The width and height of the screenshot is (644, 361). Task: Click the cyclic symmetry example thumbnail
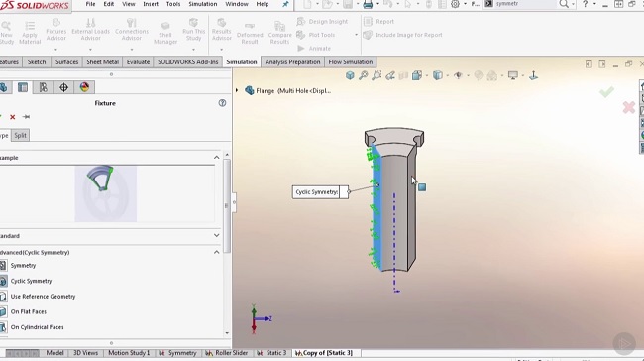(x=106, y=193)
